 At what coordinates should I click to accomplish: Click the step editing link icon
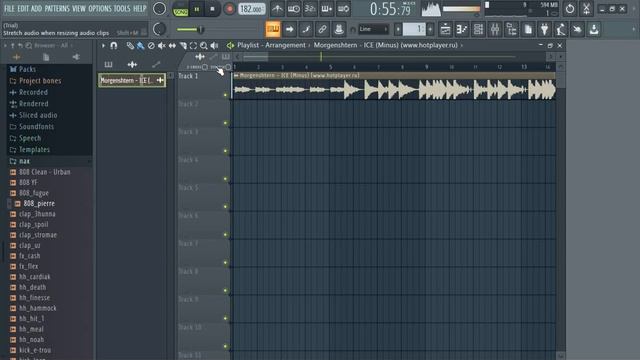322,29
